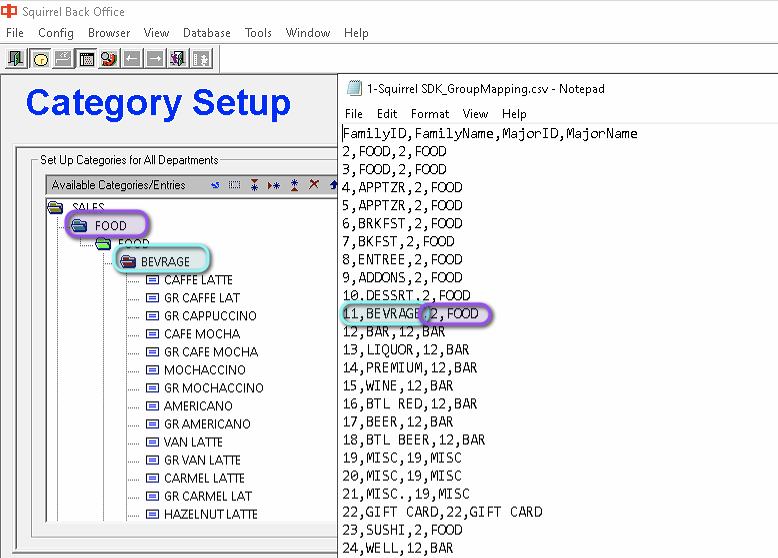The height and width of the screenshot is (558, 778).
Task: Open the Browser menu
Action: tap(109, 33)
